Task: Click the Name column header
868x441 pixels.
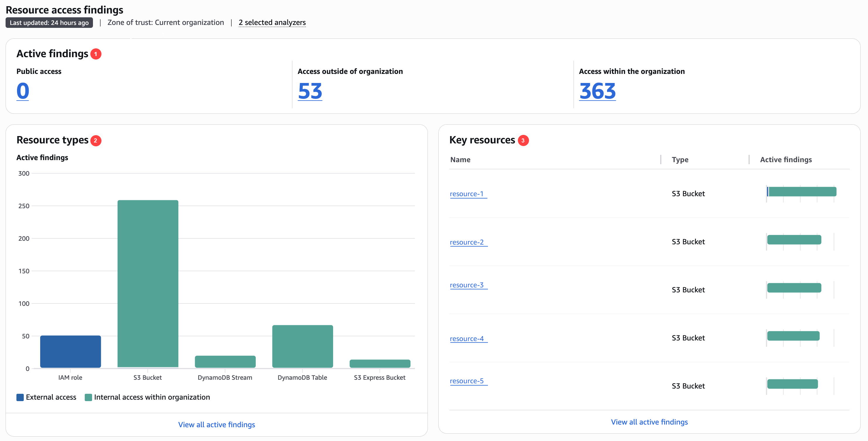Action: click(460, 159)
